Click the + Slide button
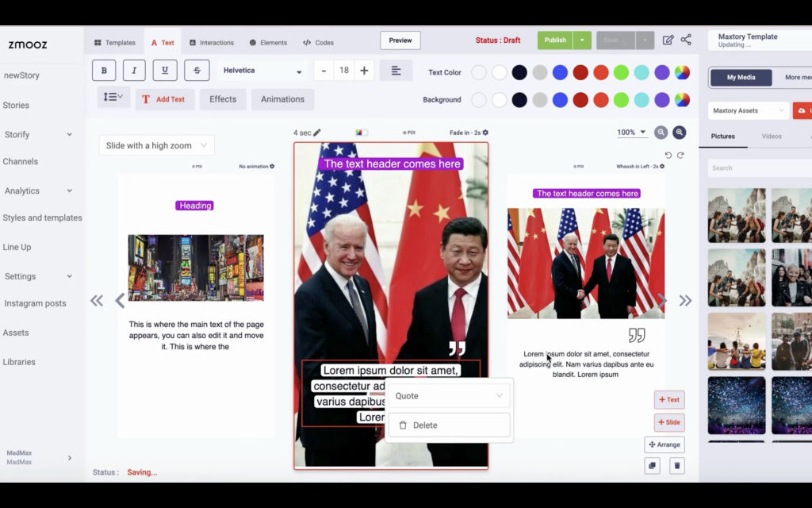This screenshot has width=812, height=508. click(x=669, y=422)
